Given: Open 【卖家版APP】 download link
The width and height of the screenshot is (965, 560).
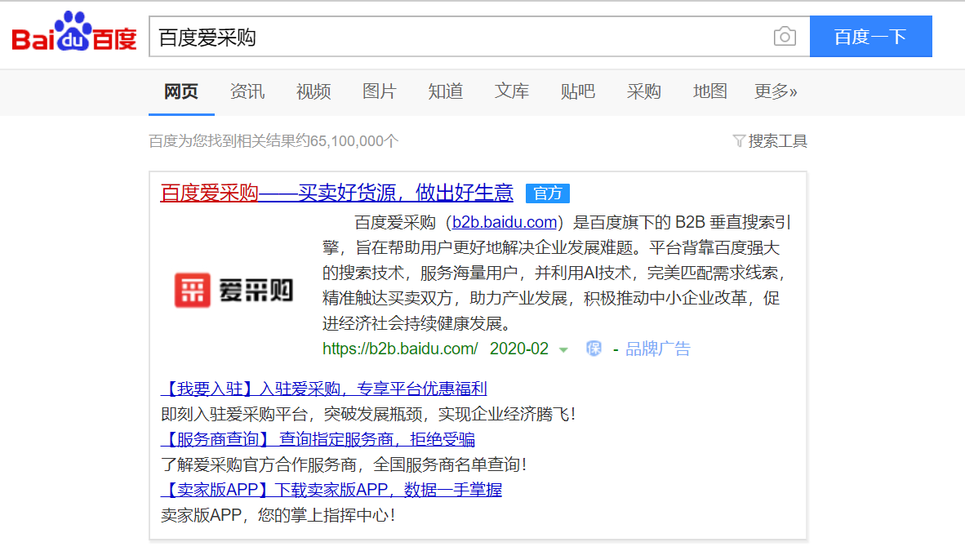Looking at the screenshot, I should click(x=331, y=490).
